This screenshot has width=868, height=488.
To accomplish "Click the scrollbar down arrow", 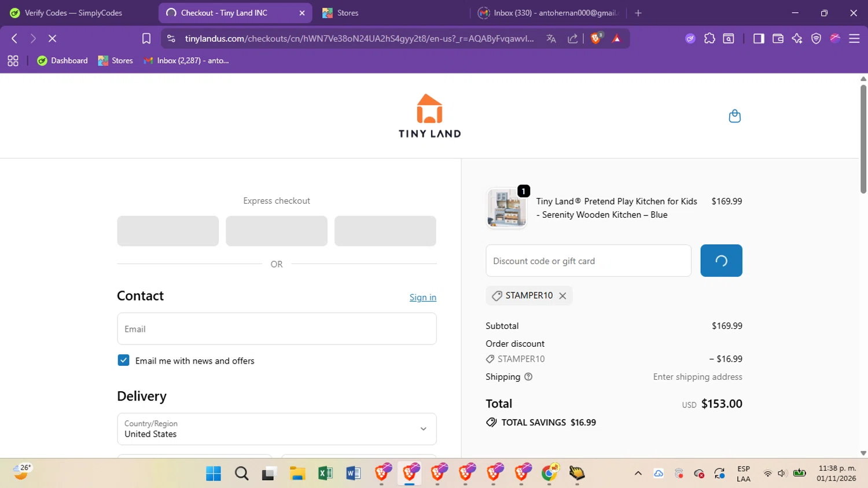I will click(863, 453).
